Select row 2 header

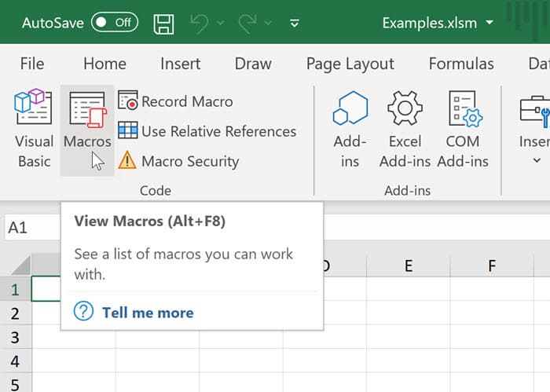(x=15, y=313)
